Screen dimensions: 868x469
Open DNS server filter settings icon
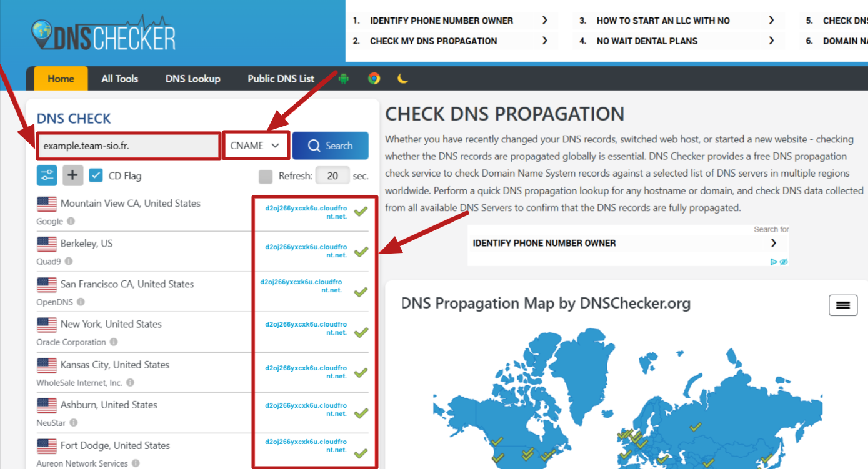coord(47,176)
